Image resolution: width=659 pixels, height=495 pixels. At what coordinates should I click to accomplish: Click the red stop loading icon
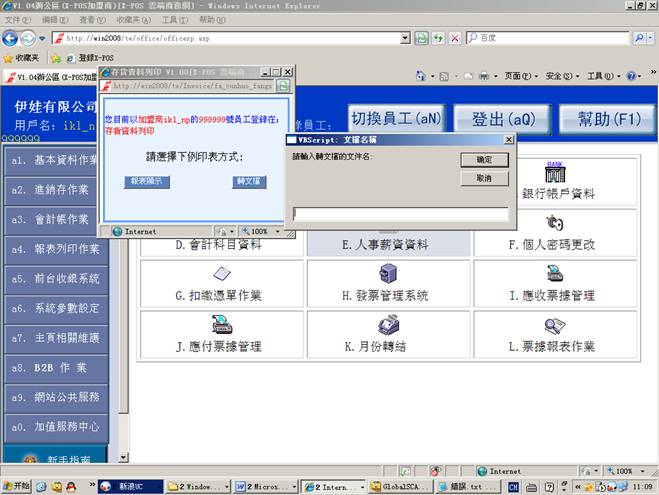click(455, 38)
